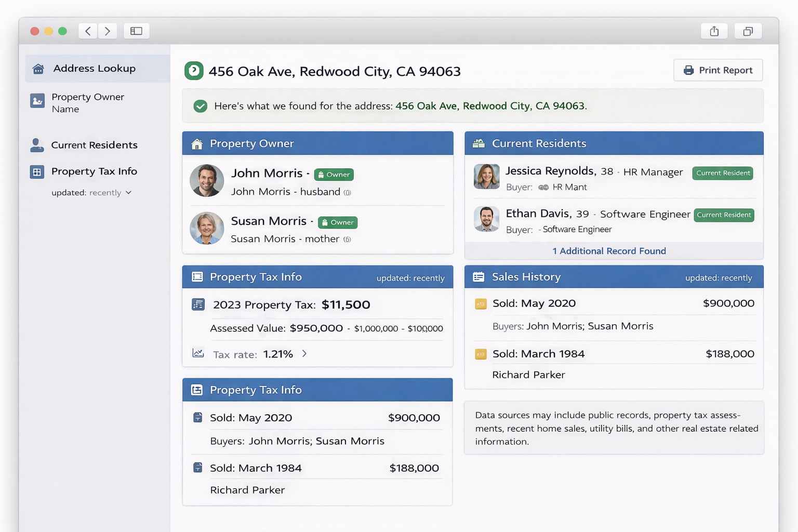Open the '1 Additional Record Found' link
Image resolution: width=798 pixels, height=532 pixels.
609,251
